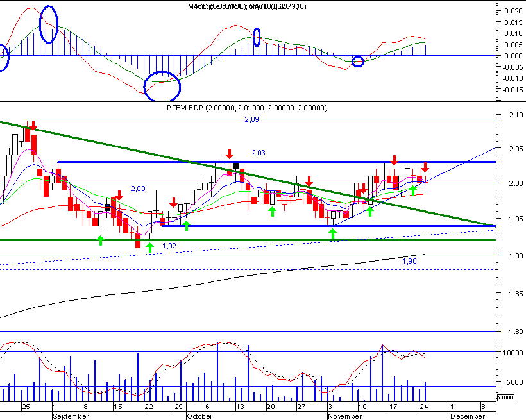Click the -0.015 MACD axis value

pos(513,90)
